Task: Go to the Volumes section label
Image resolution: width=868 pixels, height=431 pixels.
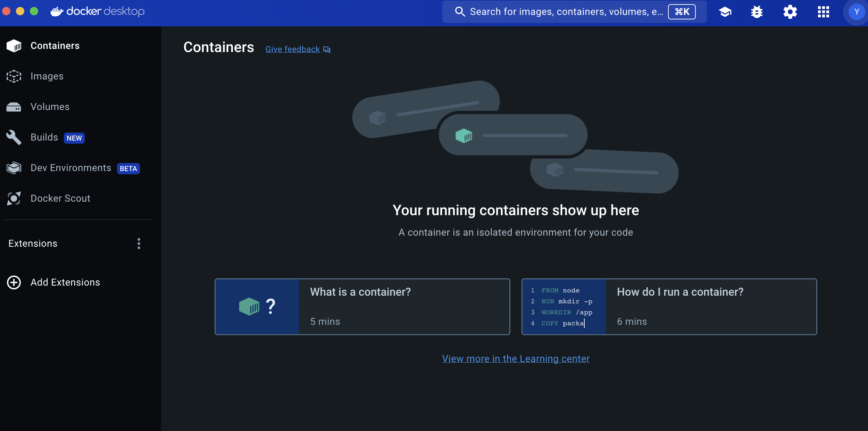Action: (50, 107)
